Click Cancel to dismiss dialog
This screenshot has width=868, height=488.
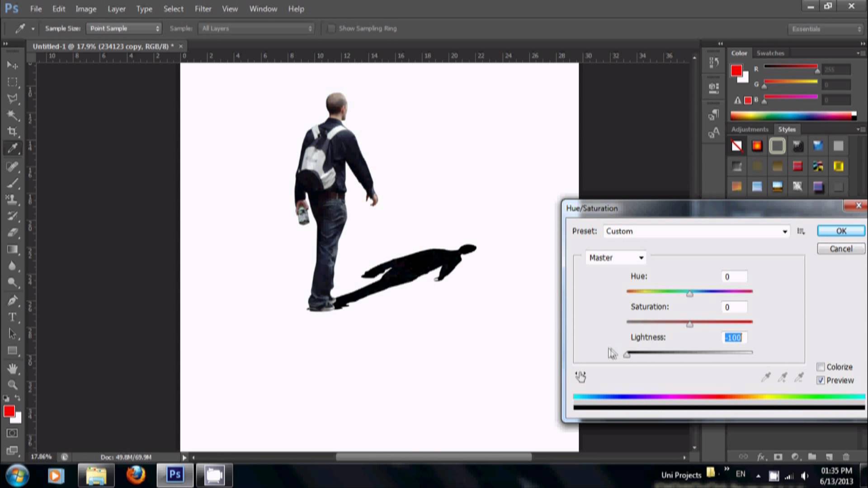point(840,249)
